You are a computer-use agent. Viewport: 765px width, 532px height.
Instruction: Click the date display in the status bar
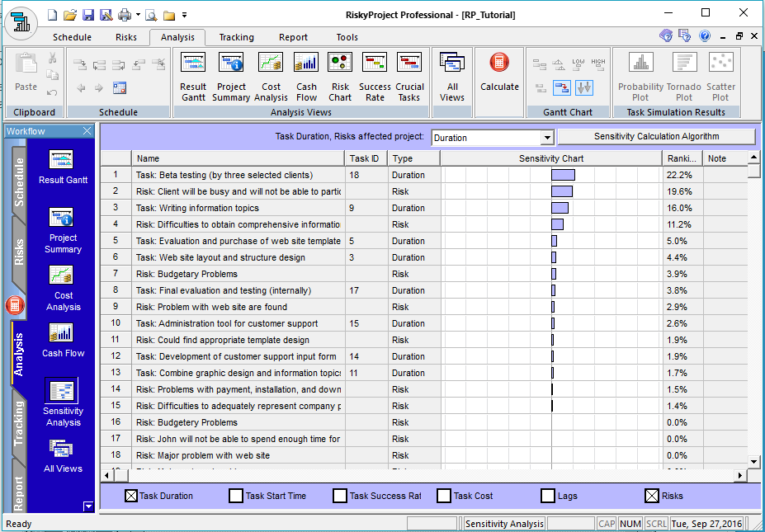709,523
